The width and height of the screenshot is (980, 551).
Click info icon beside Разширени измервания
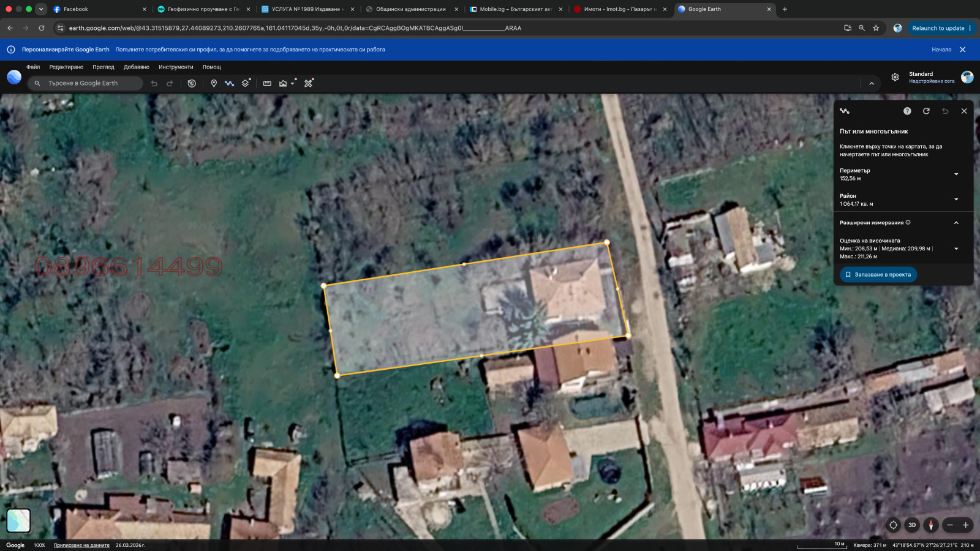908,222
